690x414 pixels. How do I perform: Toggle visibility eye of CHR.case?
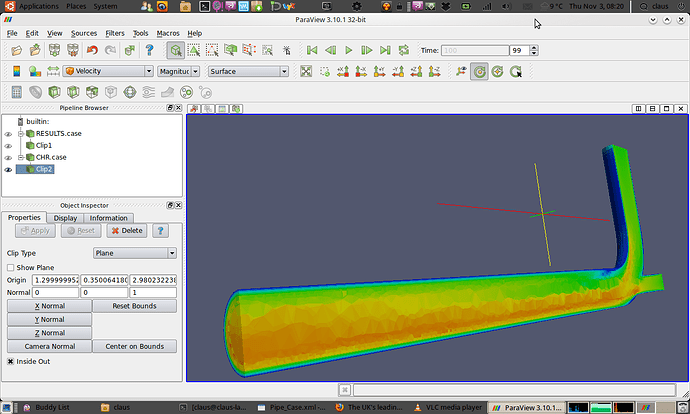coord(8,158)
